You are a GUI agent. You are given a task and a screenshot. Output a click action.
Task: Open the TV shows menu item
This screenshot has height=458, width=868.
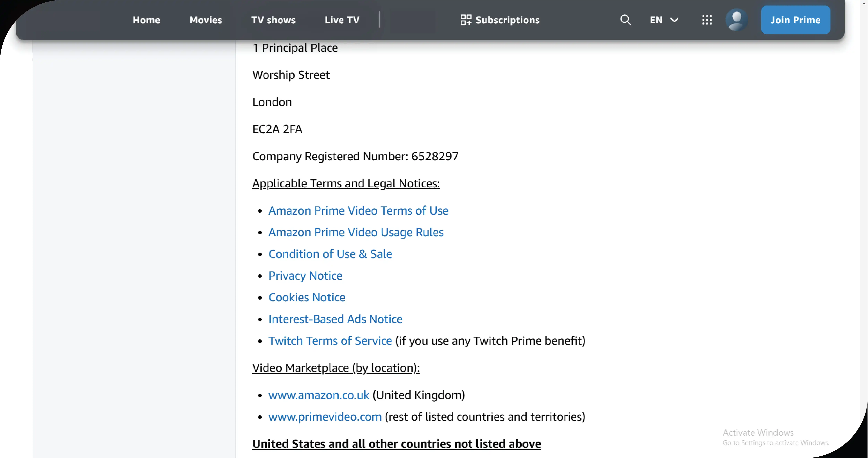(273, 20)
